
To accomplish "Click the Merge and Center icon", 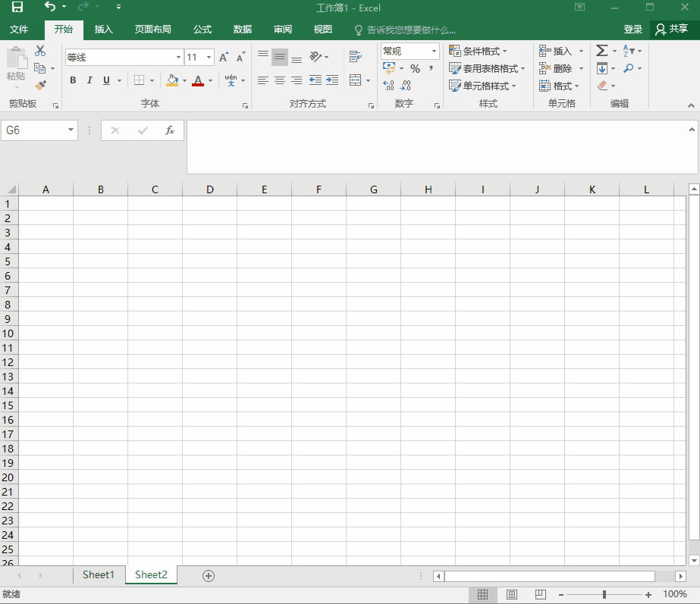I will 356,80.
